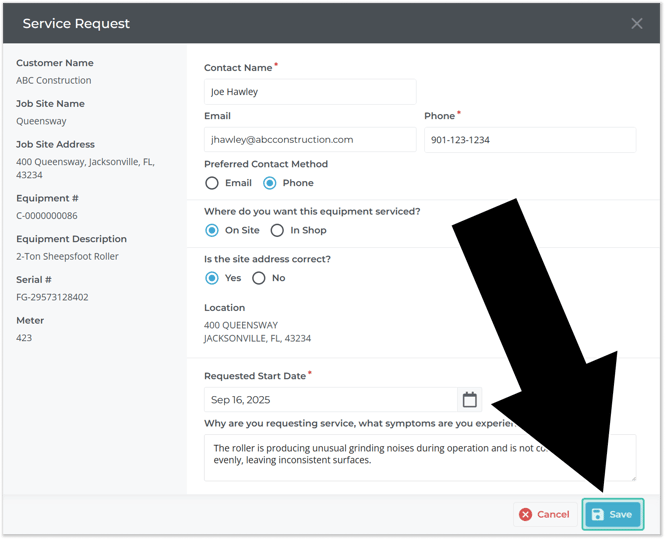Select Phone as preferred contact method
This screenshot has width=670, height=539.
click(270, 183)
